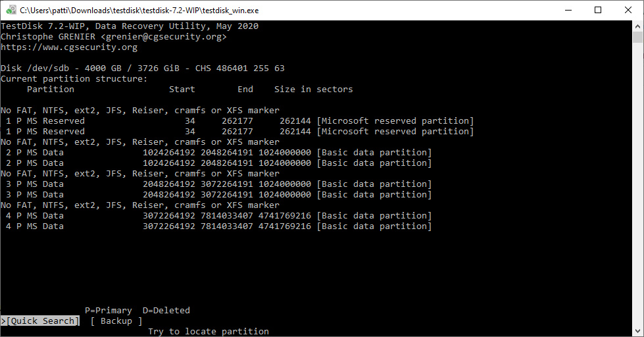Image resolution: width=644 pixels, height=337 pixels.
Task: Click the empty scrollbar track below thumb
Action: click(637, 185)
